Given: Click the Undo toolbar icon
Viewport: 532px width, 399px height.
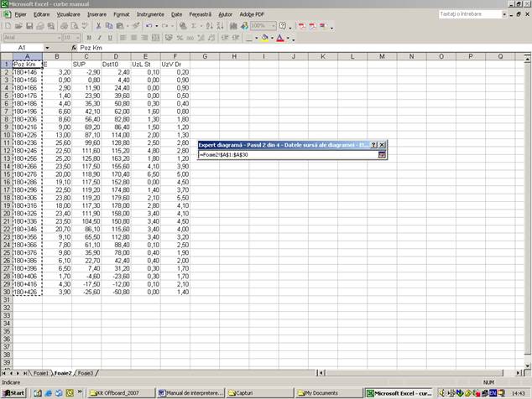Looking at the screenshot, I should point(149,26).
